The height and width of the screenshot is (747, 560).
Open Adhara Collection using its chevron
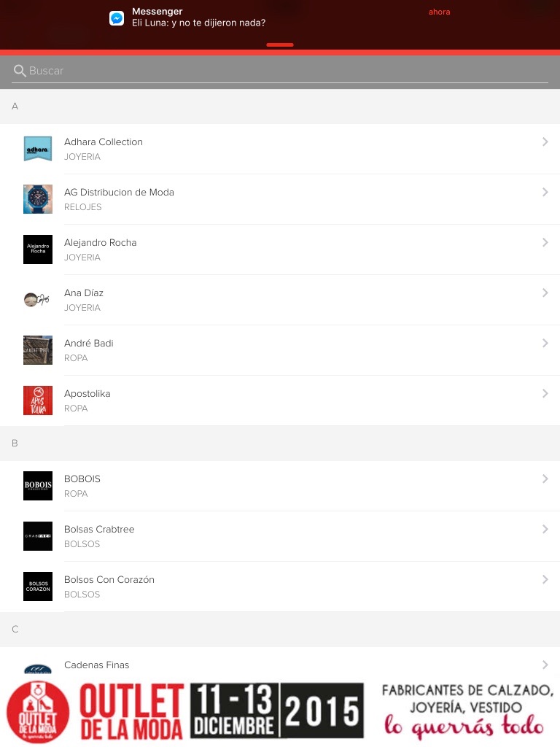pyautogui.click(x=545, y=142)
